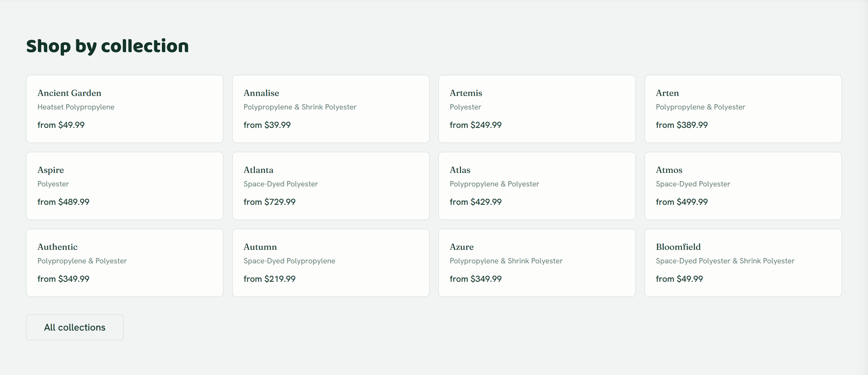Open the Arten collection card

click(743, 109)
